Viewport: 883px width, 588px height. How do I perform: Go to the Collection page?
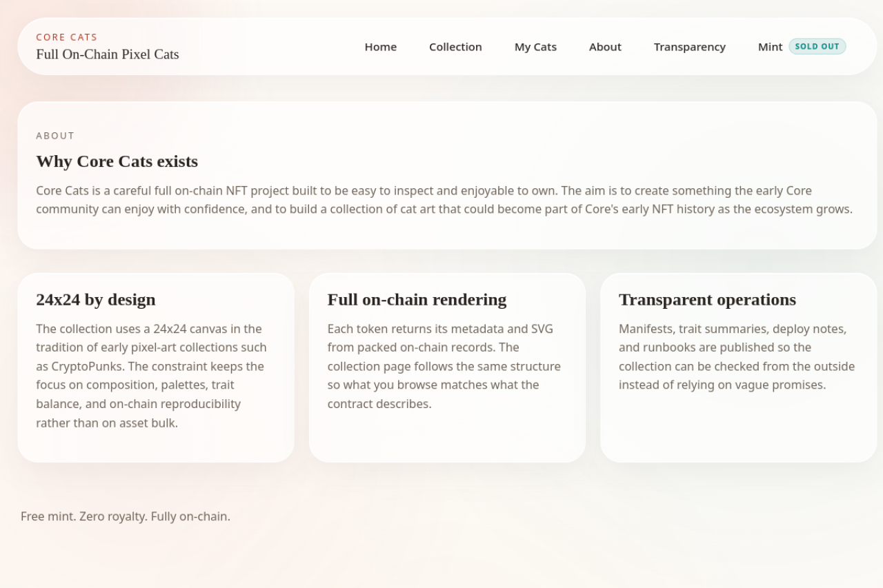coord(455,47)
